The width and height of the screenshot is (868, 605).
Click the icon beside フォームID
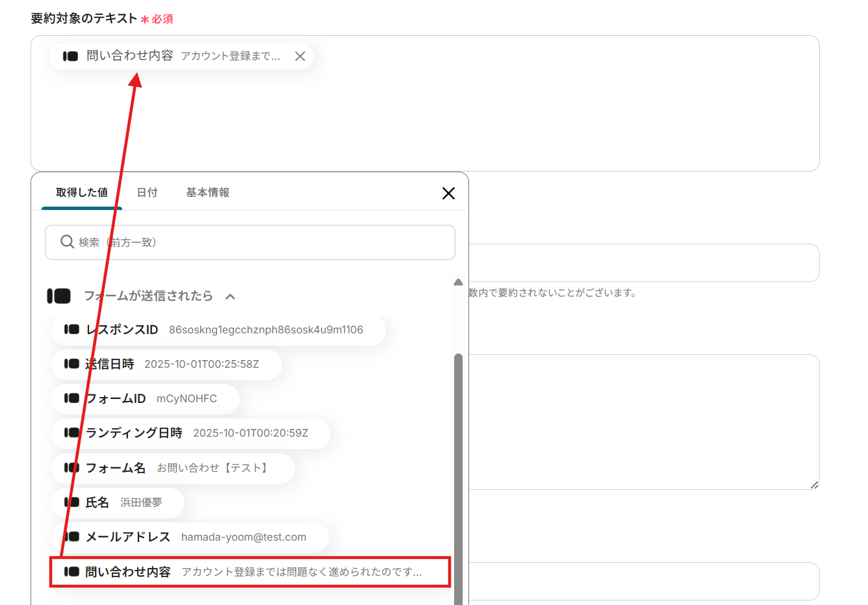coord(71,398)
